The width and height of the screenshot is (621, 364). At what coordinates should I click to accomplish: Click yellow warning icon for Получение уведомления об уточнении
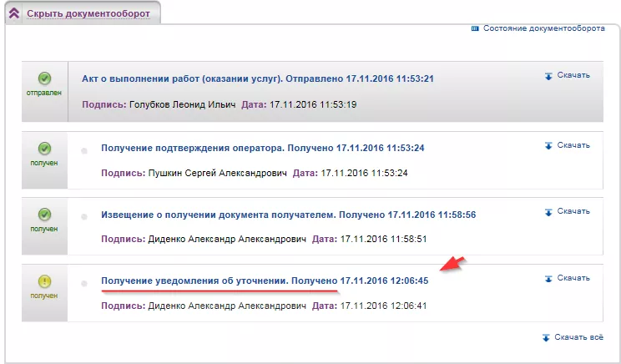click(x=44, y=281)
